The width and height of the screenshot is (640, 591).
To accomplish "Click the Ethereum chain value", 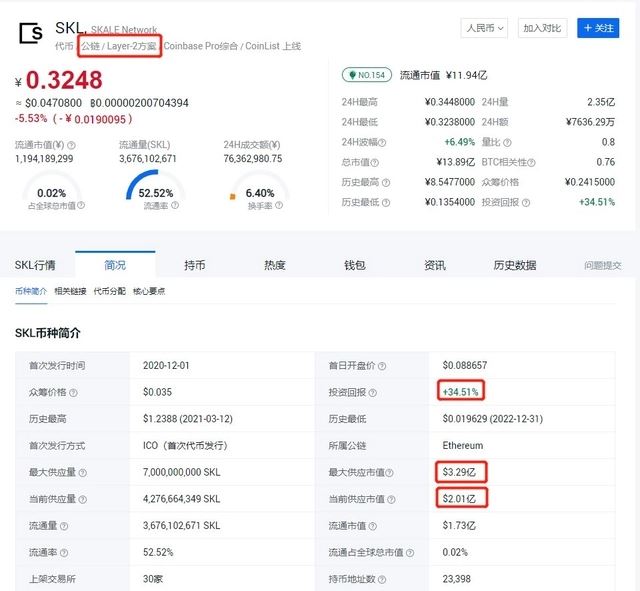I will tap(462, 445).
